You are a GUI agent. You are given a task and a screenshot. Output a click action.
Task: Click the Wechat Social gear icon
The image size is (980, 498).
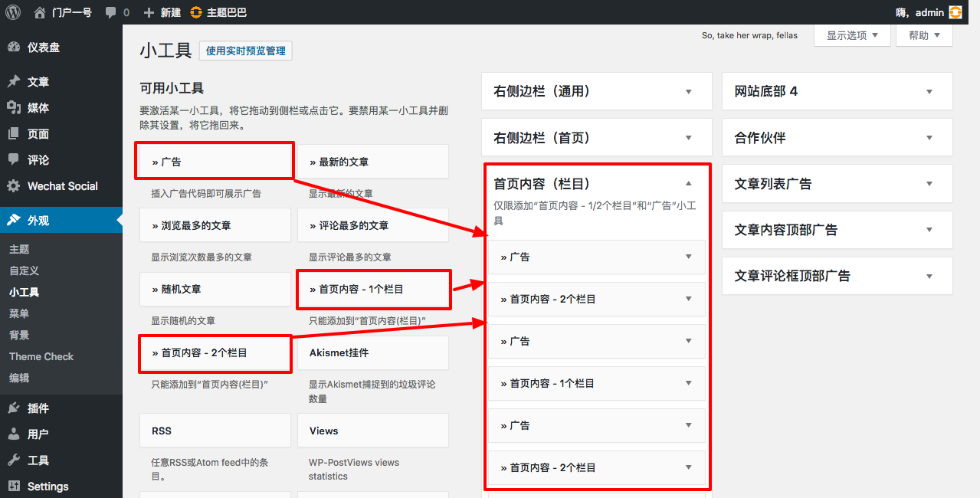coord(14,186)
